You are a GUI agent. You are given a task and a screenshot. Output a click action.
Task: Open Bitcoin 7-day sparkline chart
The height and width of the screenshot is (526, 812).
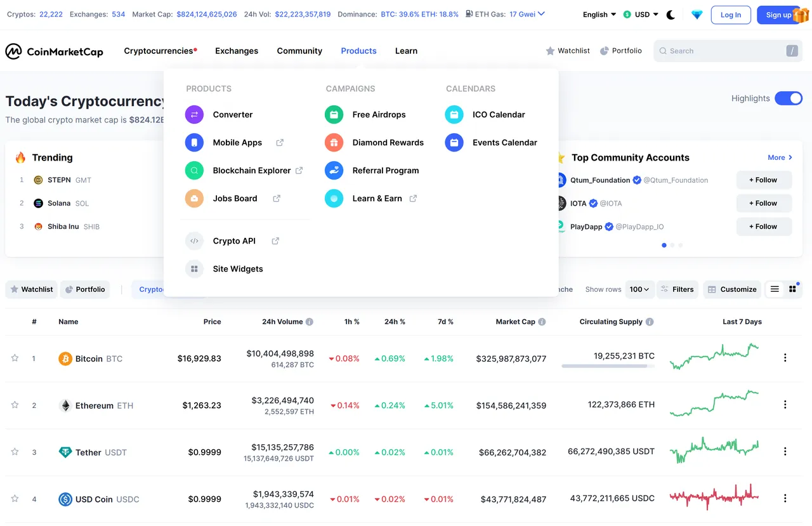pos(714,357)
